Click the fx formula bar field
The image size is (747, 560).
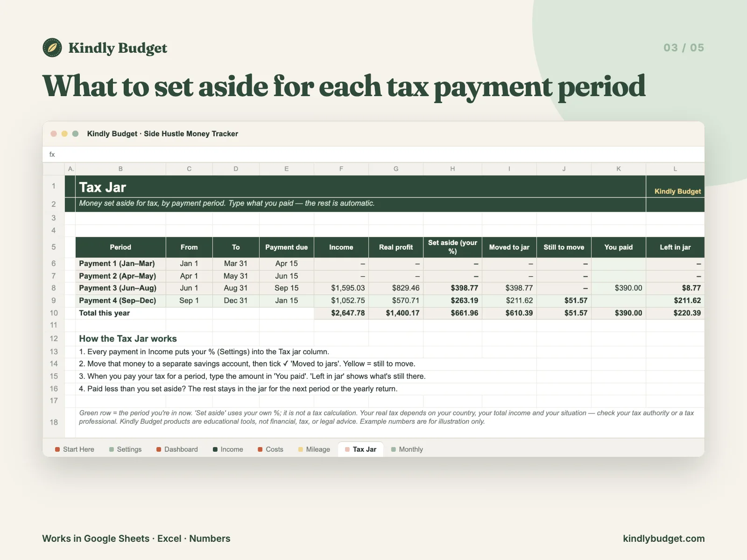[373, 154]
